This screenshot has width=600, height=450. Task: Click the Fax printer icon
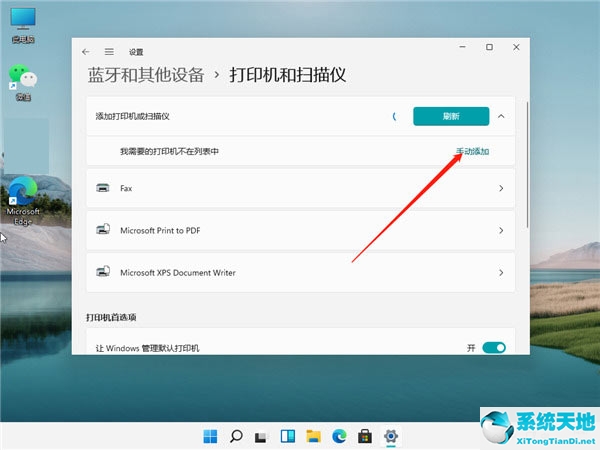coord(103,188)
